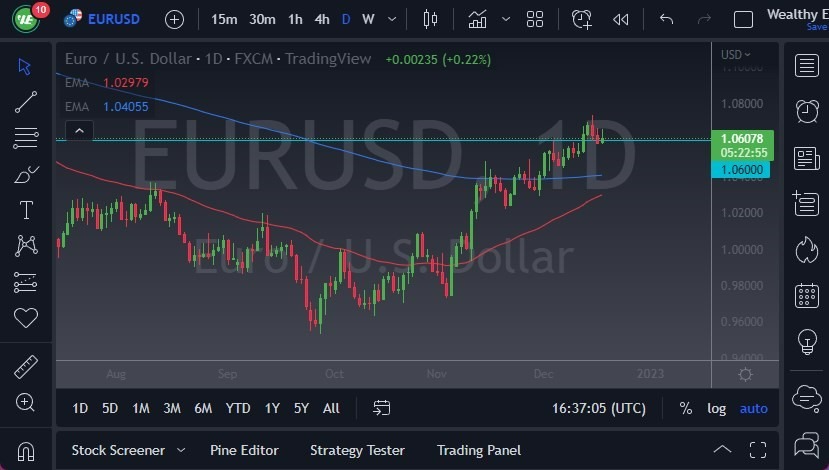Open the economic calendar panel

806,295
